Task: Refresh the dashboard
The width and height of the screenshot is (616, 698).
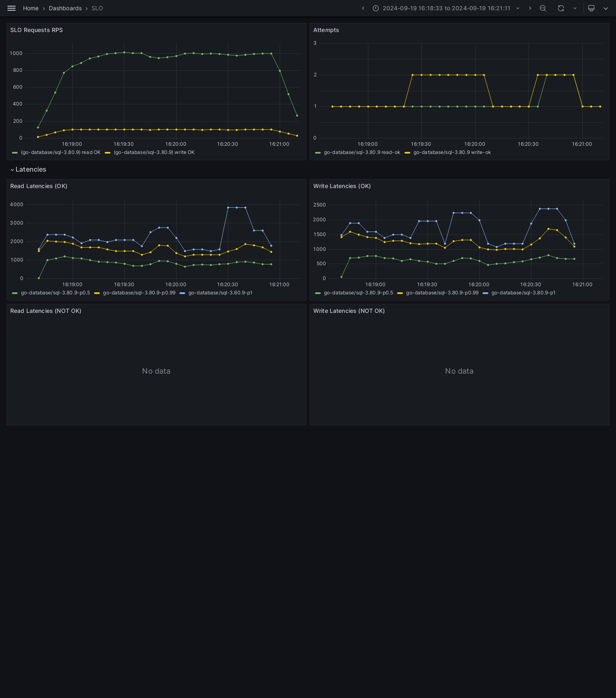Action: pyautogui.click(x=561, y=8)
